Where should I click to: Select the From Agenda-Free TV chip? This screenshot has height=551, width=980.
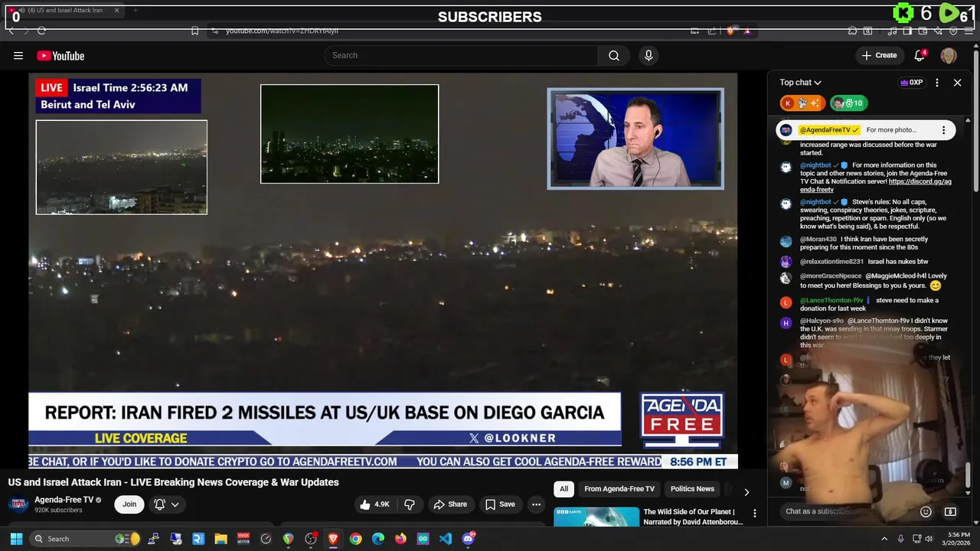[x=619, y=489]
